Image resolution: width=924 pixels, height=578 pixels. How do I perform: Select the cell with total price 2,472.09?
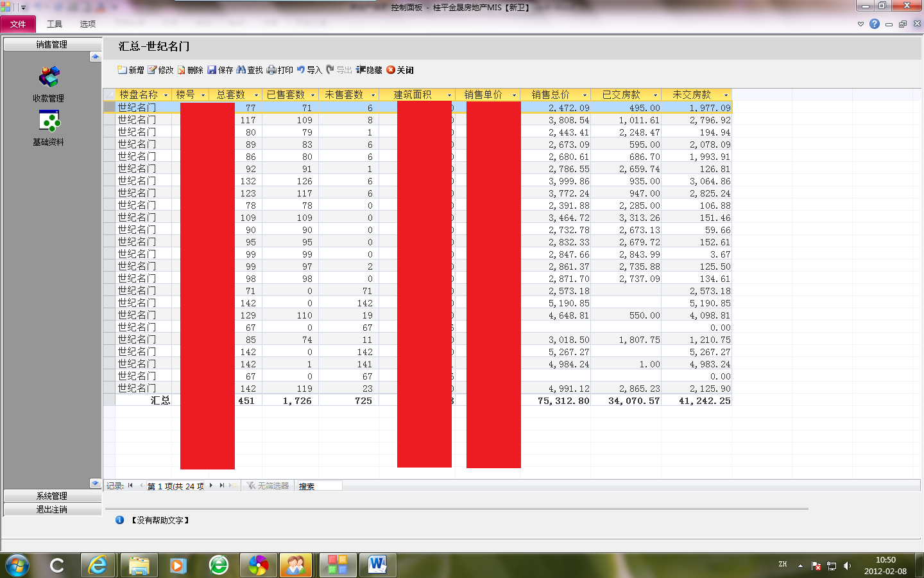tap(556, 108)
